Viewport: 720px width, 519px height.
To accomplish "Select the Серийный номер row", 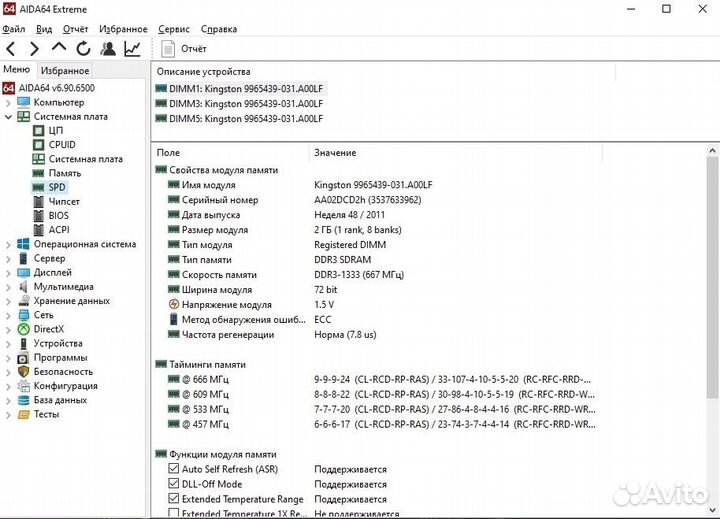I will (295, 200).
